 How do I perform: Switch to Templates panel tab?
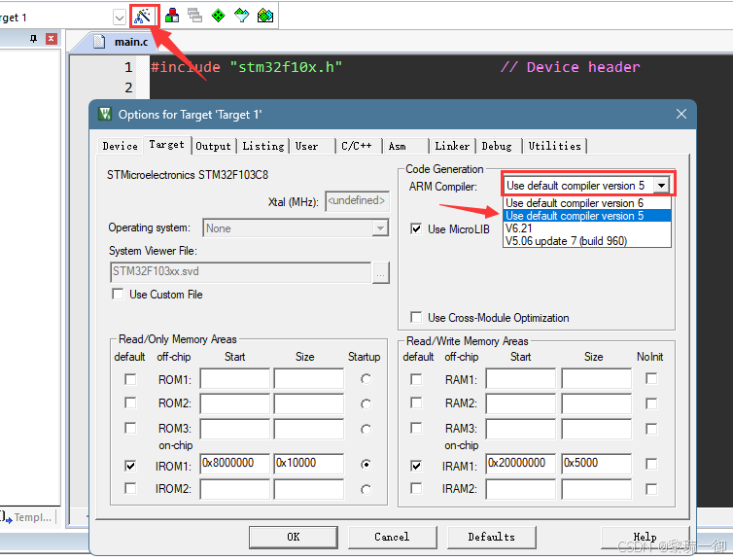(27, 517)
